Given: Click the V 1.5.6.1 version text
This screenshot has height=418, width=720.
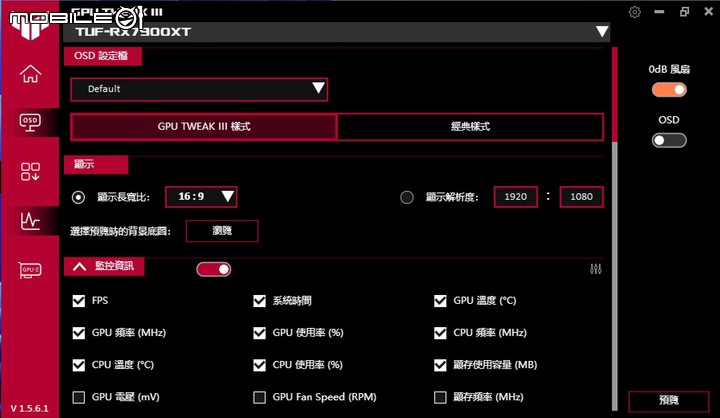Looking at the screenshot, I should (x=29, y=408).
